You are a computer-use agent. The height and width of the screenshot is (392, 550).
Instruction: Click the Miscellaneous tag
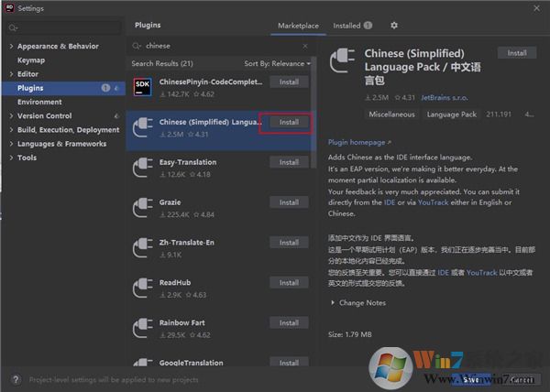pos(391,114)
